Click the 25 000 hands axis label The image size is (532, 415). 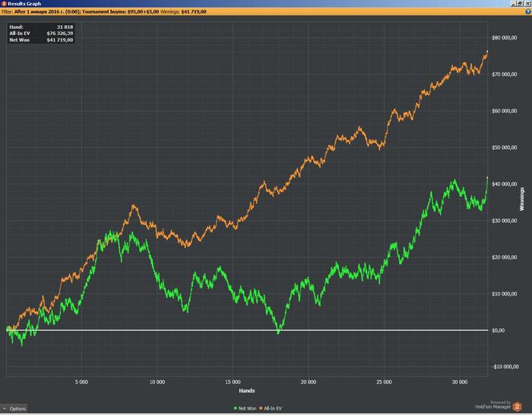click(x=384, y=382)
